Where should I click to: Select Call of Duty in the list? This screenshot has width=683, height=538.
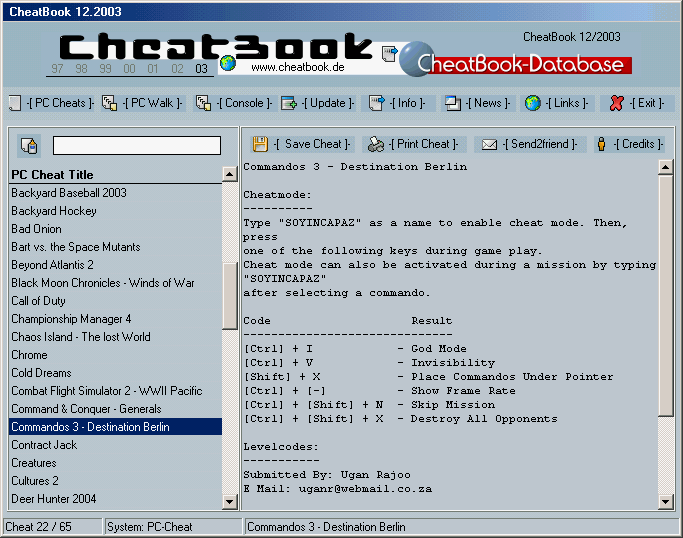pyautogui.click(x=38, y=301)
